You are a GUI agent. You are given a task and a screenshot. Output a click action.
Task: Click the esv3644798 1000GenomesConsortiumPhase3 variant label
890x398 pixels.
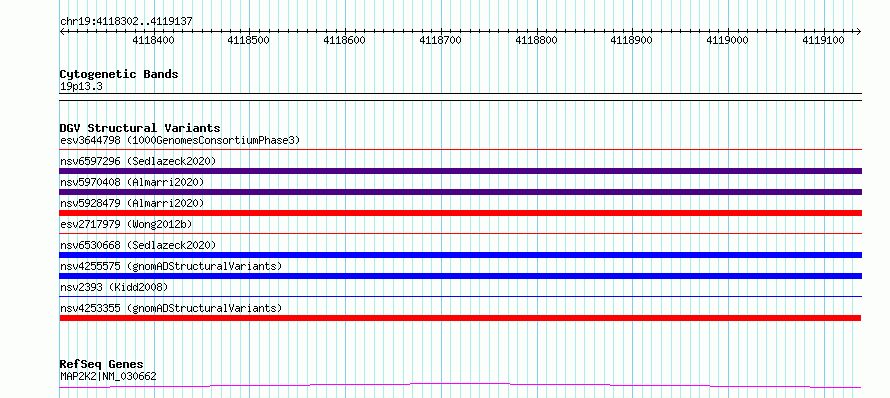tap(180, 140)
